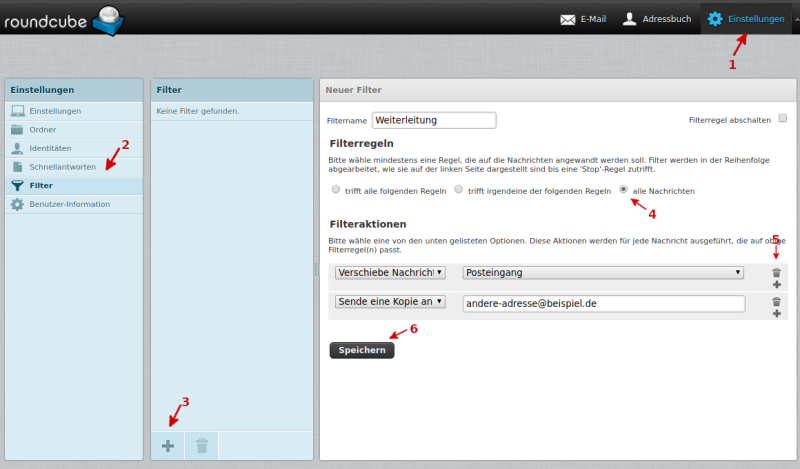Select 'trifft irgendeine der folgenden Regeln' option

click(x=459, y=189)
